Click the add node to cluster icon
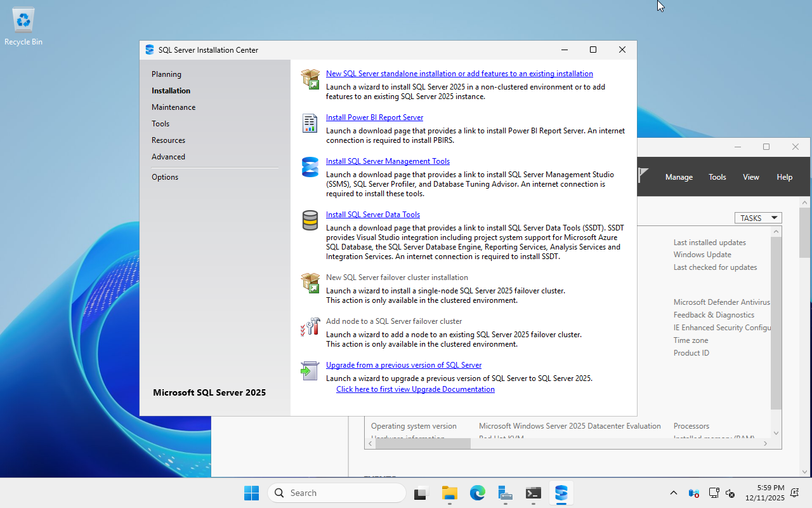This screenshot has width=812, height=508. 310,327
